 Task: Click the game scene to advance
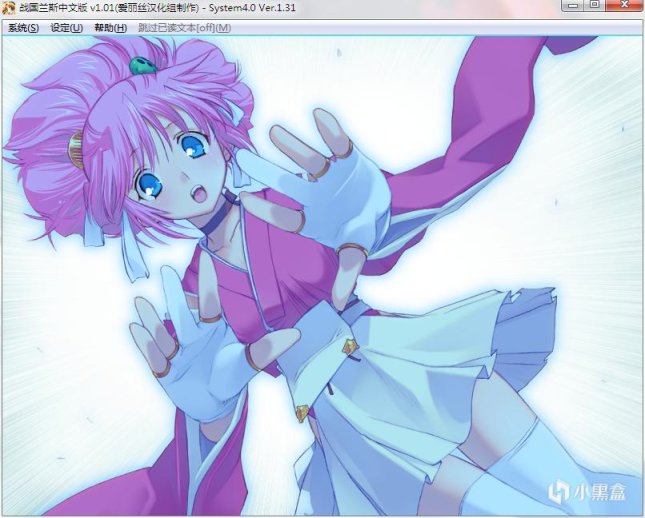pos(322,276)
